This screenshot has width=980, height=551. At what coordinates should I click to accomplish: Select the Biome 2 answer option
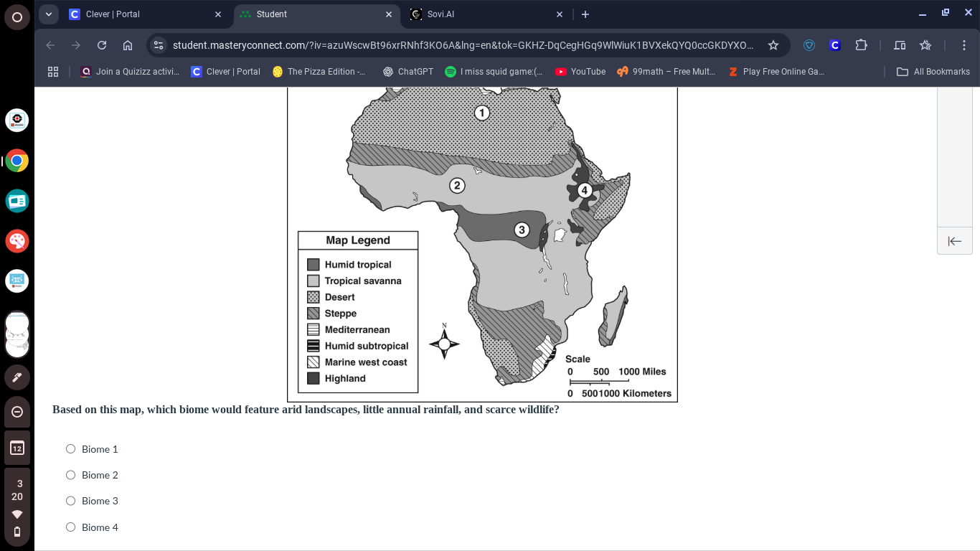tap(70, 475)
